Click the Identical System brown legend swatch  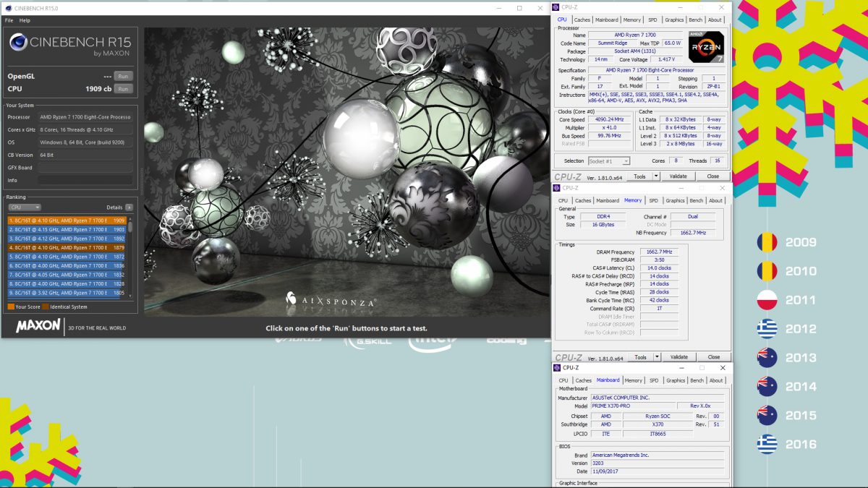coord(46,307)
